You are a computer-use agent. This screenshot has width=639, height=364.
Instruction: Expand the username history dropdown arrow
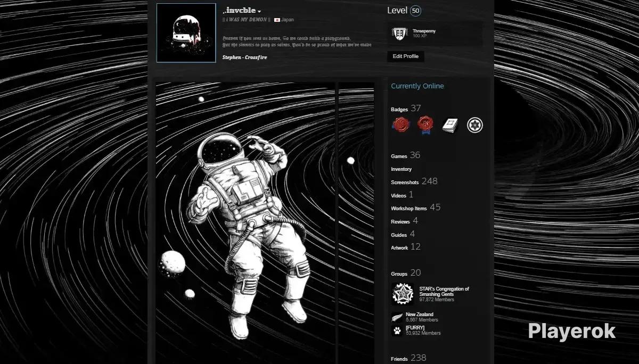(x=259, y=12)
